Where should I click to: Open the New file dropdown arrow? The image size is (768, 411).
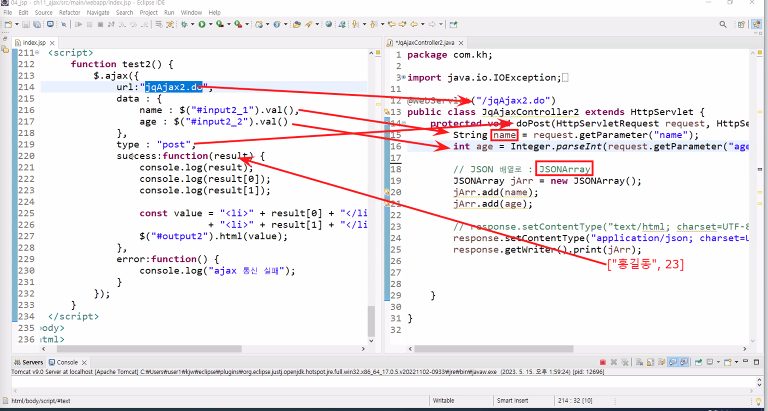click(x=17, y=24)
